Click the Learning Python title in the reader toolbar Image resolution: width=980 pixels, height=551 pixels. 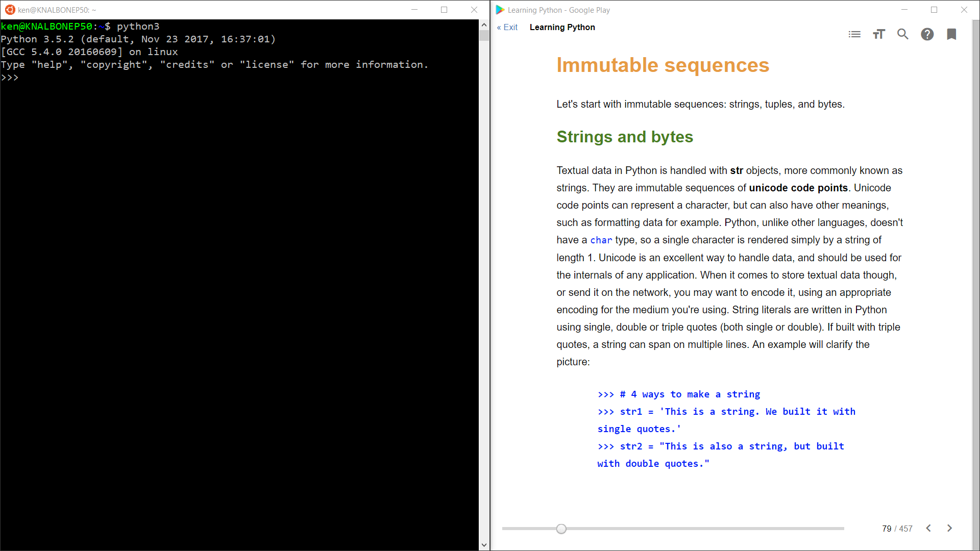[x=562, y=27]
